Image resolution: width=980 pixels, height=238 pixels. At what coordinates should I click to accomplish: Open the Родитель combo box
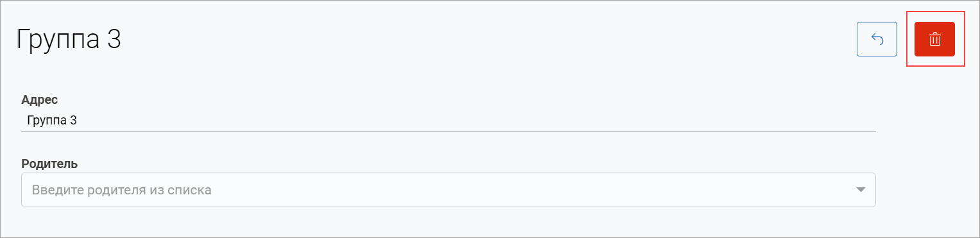449,190
